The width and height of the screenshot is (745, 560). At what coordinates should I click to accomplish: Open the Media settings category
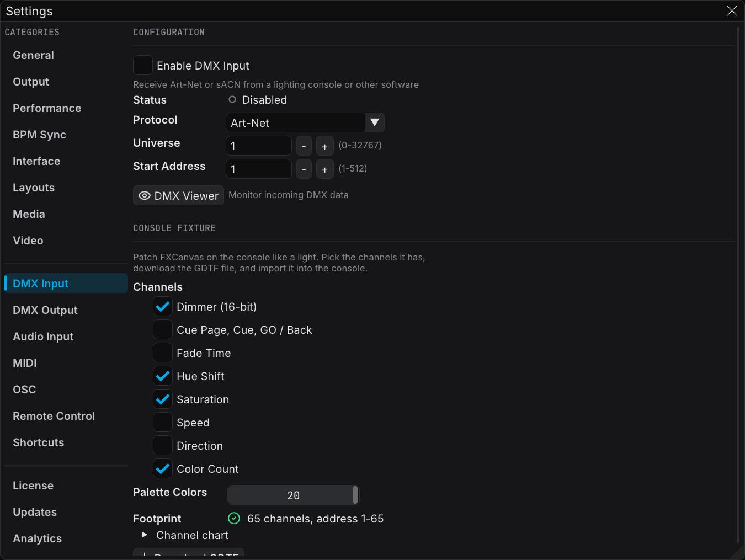66,214
